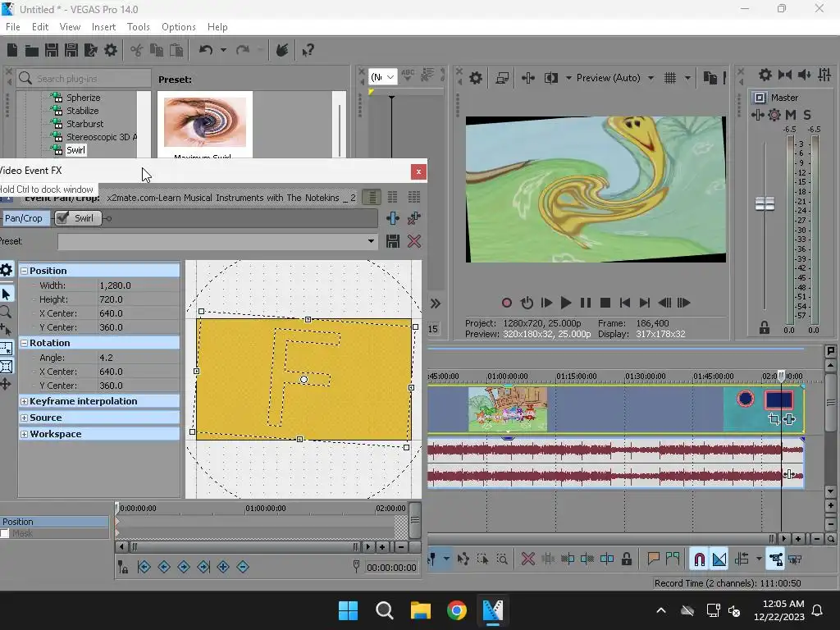This screenshot has width=840, height=630.
Task: Click the Record button
Action: click(507, 303)
